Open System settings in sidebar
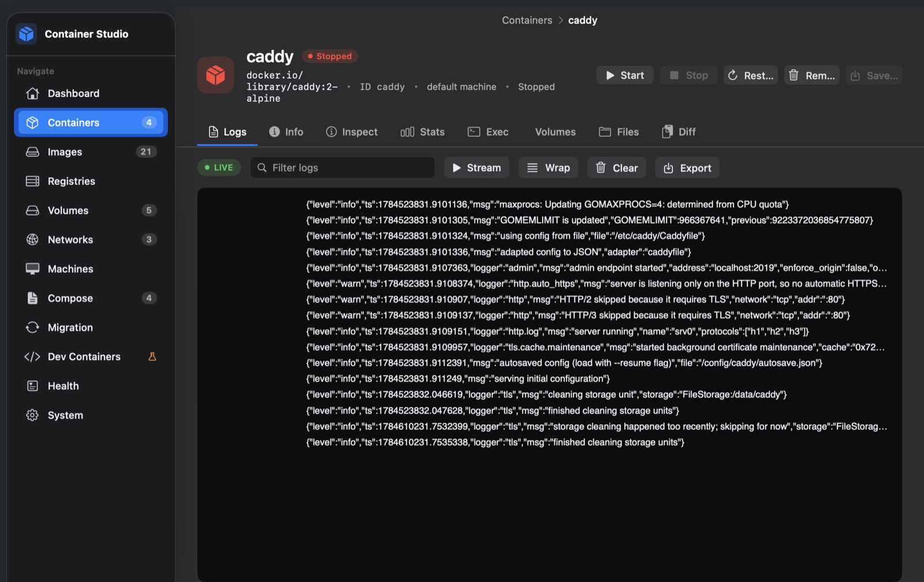 [91, 415]
